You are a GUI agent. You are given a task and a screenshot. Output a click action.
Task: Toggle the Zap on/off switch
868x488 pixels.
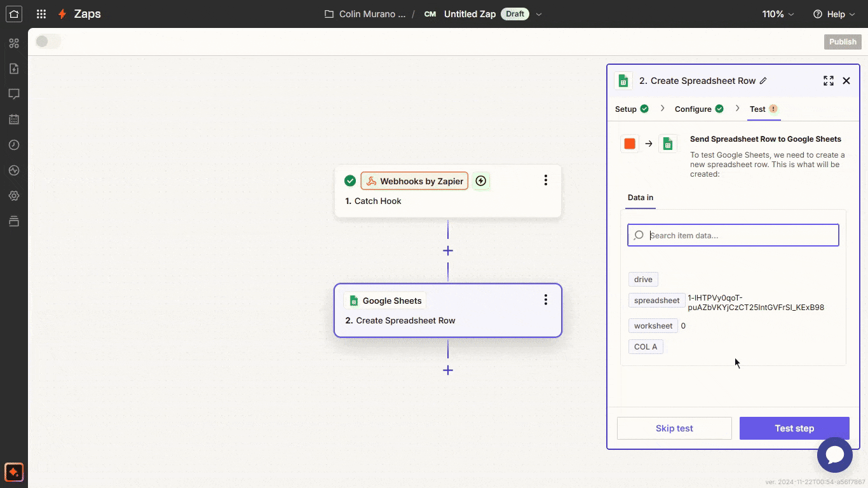(x=48, y=42)
